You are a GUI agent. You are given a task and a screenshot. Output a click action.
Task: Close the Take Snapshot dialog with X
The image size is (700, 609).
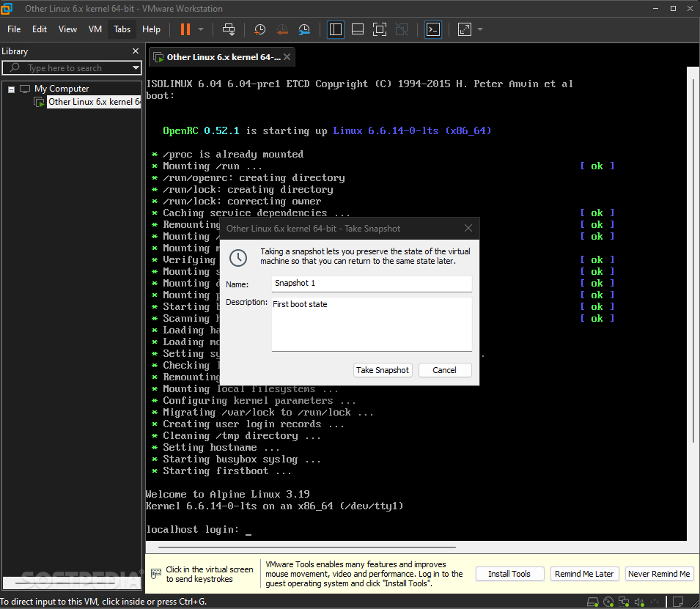point(468,228)
